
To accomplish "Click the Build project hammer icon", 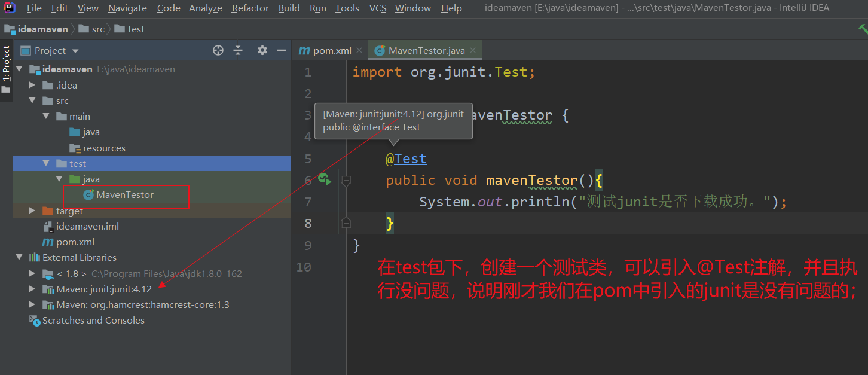I will 862,29.
